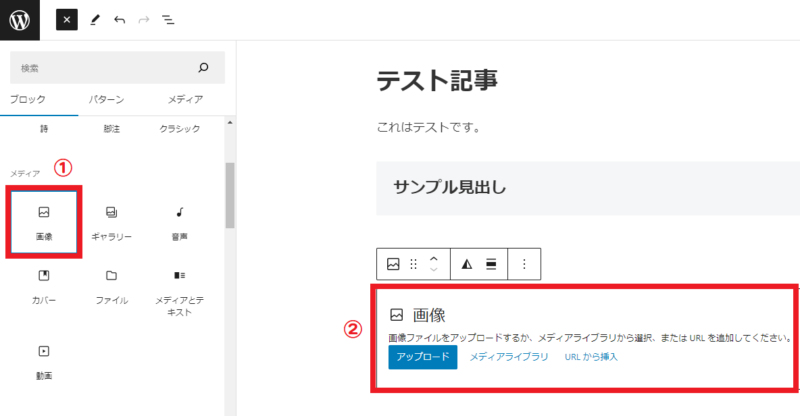Insert the メディアとテキスト block
The image size is (800, 416).
(x=179, y=290)
